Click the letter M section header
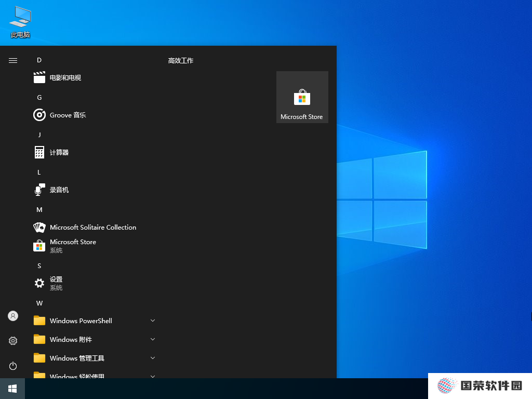Viewport: 532px width, 399px height. [x=39, y=210]
